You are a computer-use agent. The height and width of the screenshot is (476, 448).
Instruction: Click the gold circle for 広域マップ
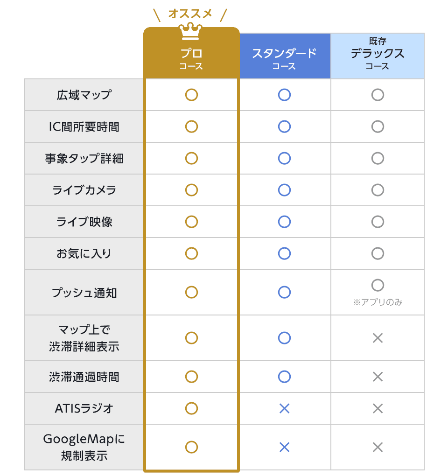(x=191, y=95)
